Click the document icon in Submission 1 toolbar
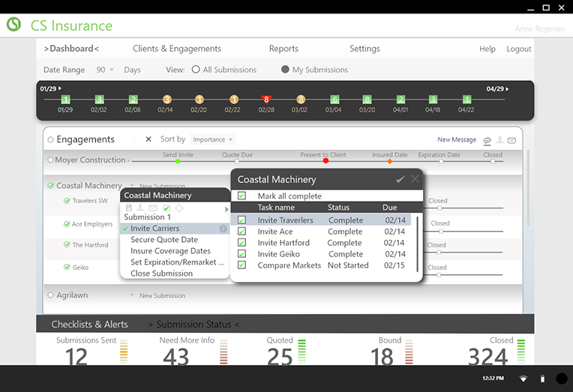The height and width of the screenshot is (392, 573). click(x=129, y=208)
